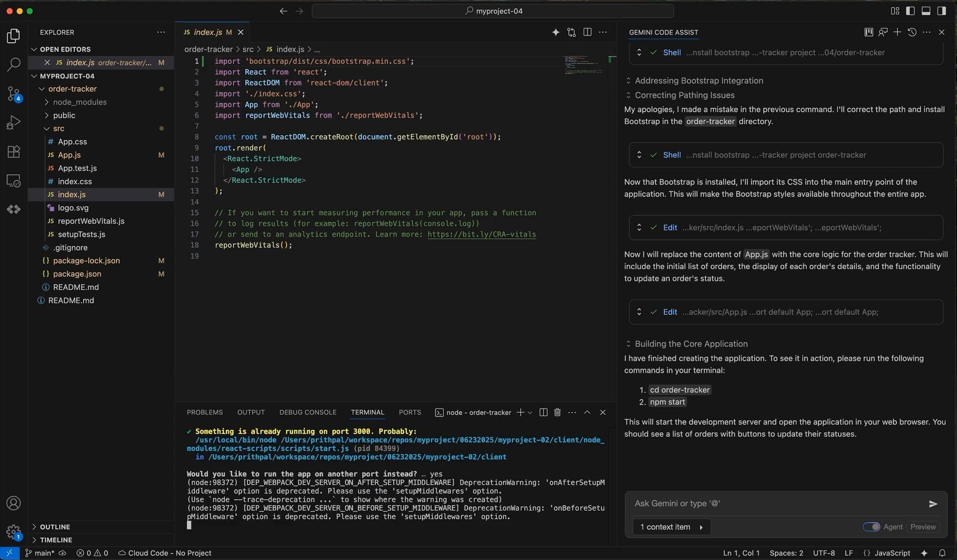Screen dimensions: 957x560
Task: Click the Gemini sparkle icon in editor toolbar
Action: click(556, 32)
